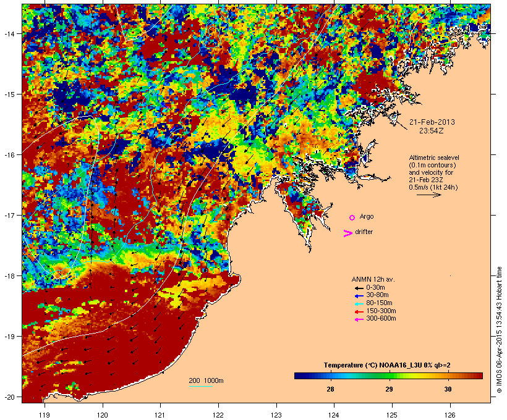Click the '-17' latitude axis label

pos(9,216)
